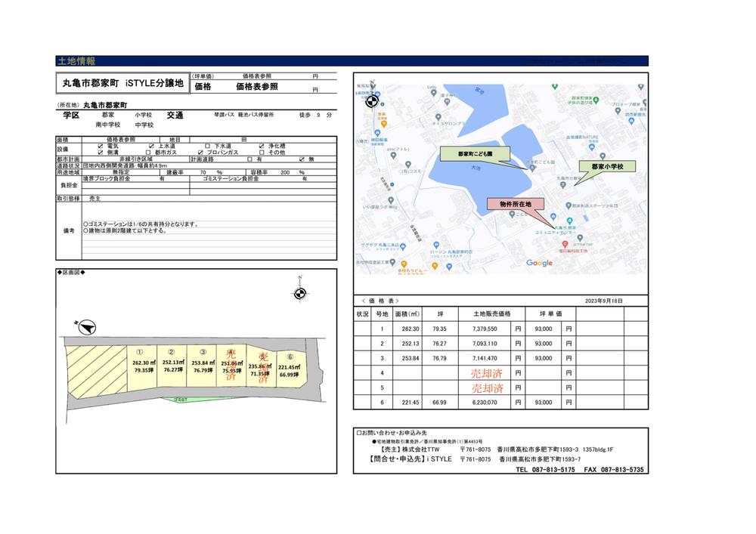This screenshot has width=756, height=534.
Task: Click the Google logo on the map
Action: pos(539,263)
